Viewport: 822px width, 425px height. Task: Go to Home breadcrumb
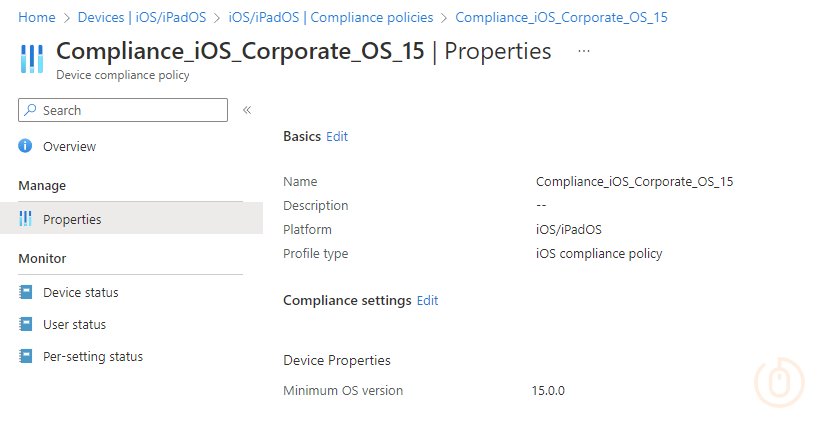37,18
